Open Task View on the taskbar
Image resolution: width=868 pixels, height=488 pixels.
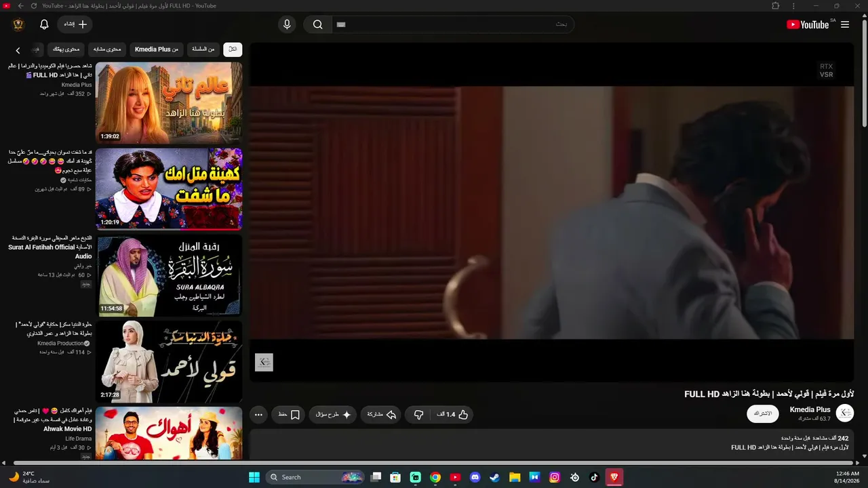point(376,477)
